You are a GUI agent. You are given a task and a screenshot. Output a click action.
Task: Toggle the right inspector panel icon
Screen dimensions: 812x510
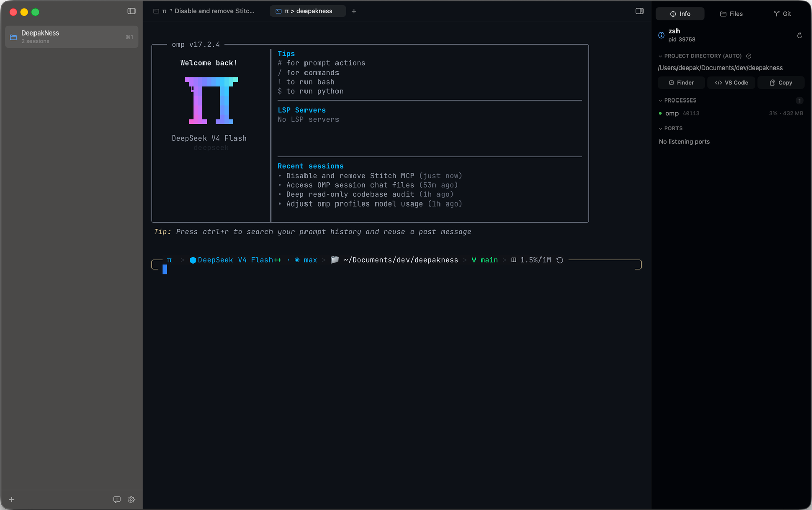[x=639, y=11]
